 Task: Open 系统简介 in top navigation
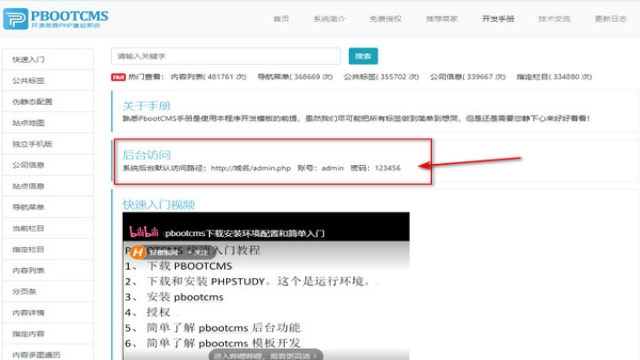pos(329,19)
